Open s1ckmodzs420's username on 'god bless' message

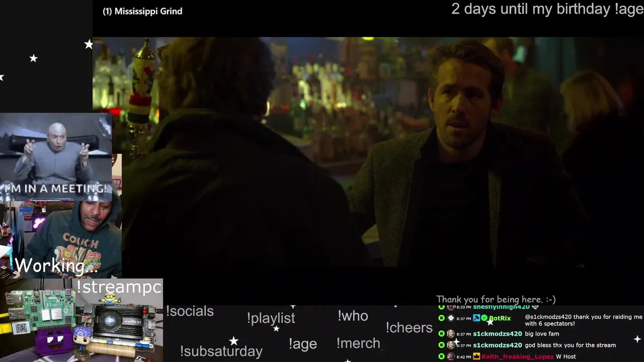tap(498, 345)
